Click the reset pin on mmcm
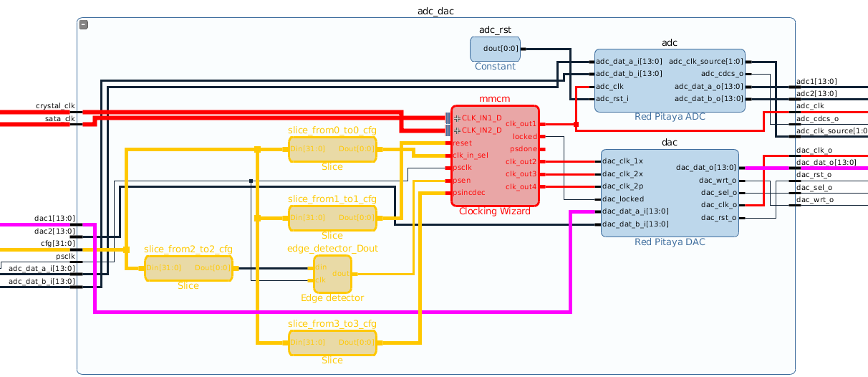This screenshot has width=868, height=377. click(462, 143)
